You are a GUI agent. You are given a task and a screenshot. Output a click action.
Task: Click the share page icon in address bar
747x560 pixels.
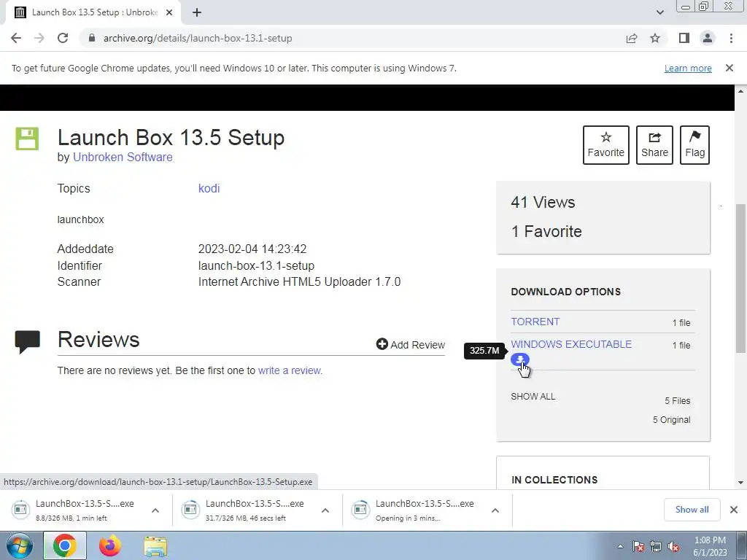click(x=632, y=38)
